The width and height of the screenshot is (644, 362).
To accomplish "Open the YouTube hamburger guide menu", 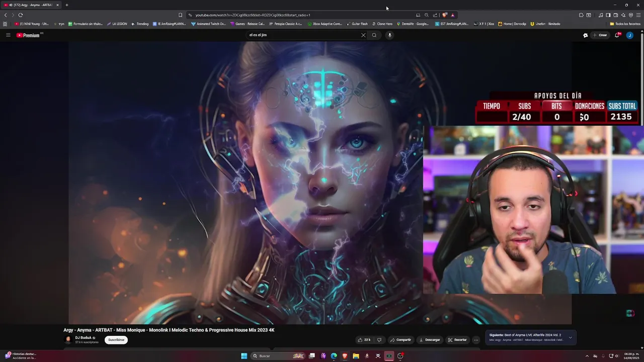I will (x=8, y=35).
